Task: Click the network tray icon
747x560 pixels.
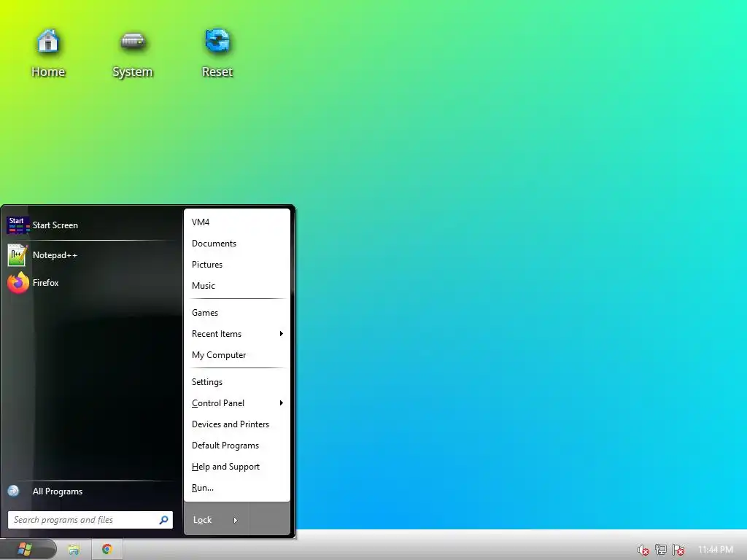Action: coord(661,550)
